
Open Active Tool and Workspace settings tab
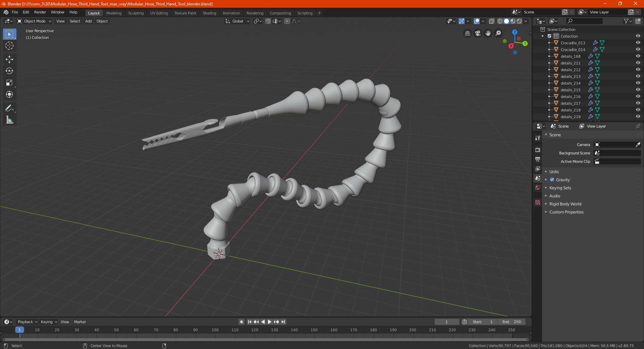click(538, 138)
